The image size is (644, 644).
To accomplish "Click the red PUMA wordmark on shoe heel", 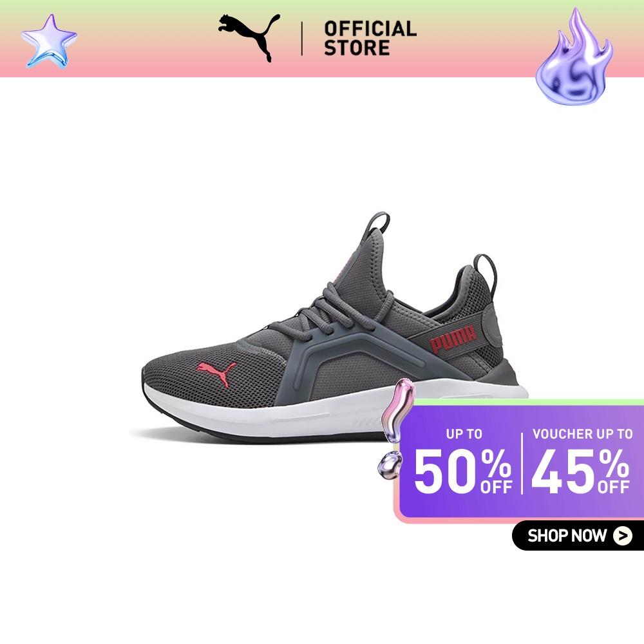I will [453, 339].
